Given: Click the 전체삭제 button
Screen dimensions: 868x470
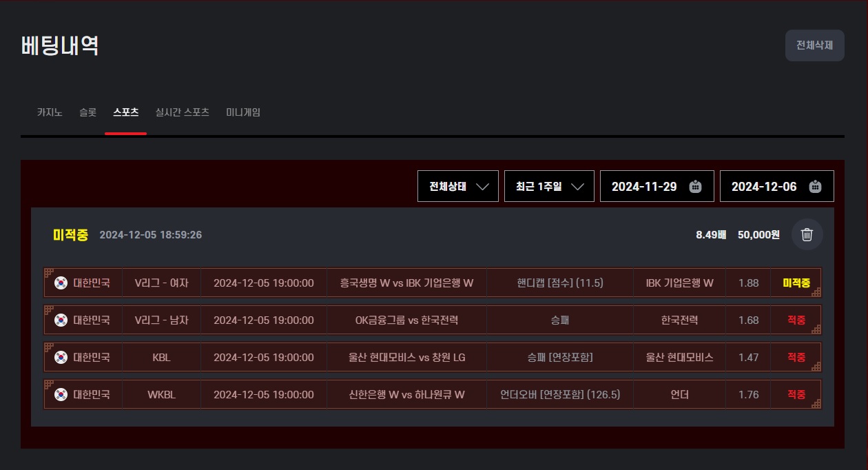Looking at the screenshot, I should pos(815,45).
